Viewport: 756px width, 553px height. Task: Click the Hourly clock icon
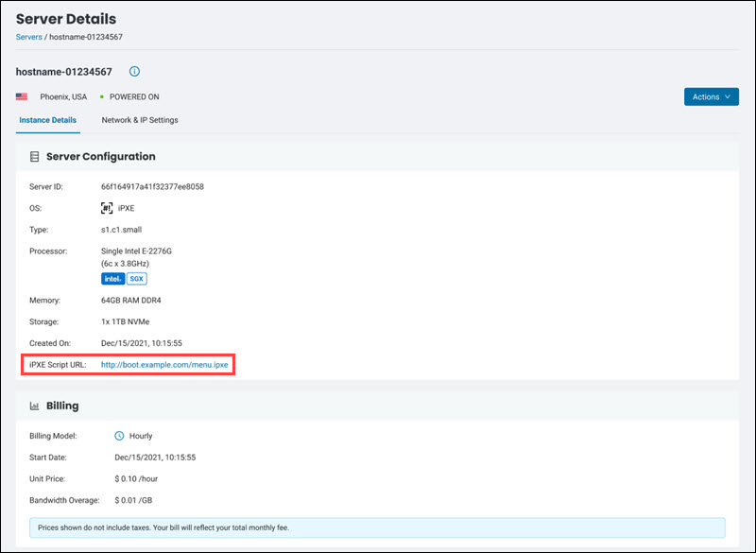[x=119, y=436]
